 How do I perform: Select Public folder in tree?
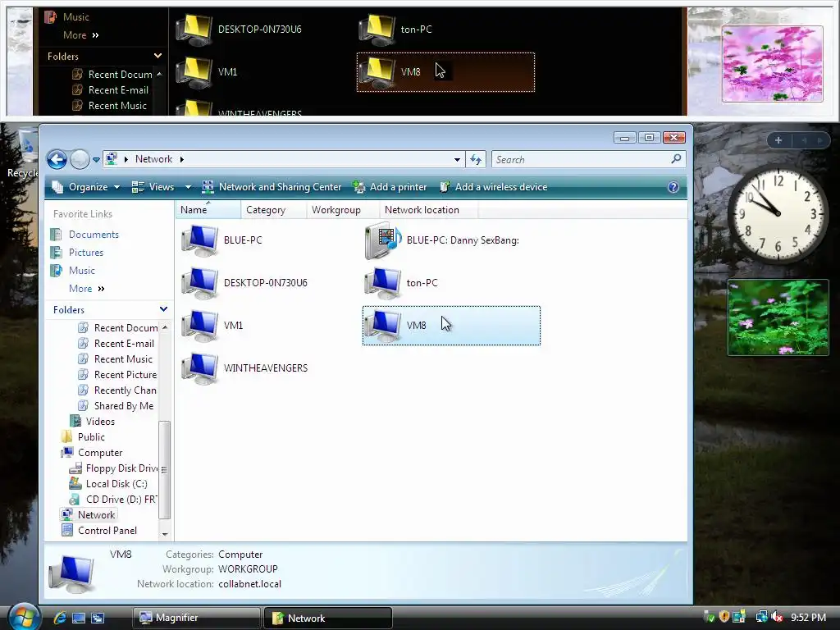(83, 437)
